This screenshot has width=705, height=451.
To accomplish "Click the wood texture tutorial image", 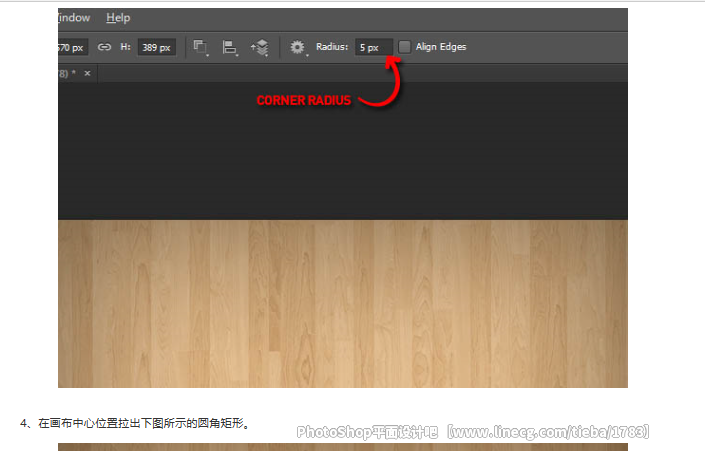I will point(343,198).
